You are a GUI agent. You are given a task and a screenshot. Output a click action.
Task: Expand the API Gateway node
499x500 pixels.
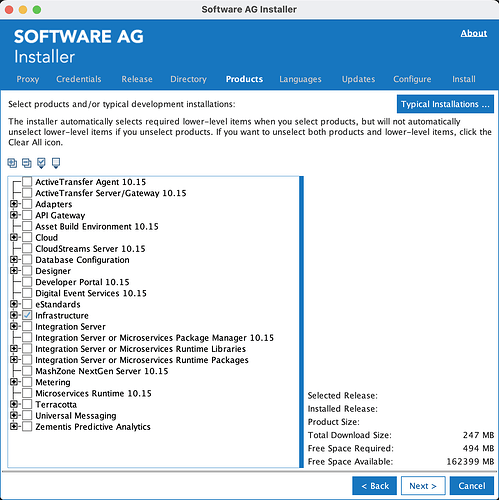pyautogui.click(x=14, y=215)
